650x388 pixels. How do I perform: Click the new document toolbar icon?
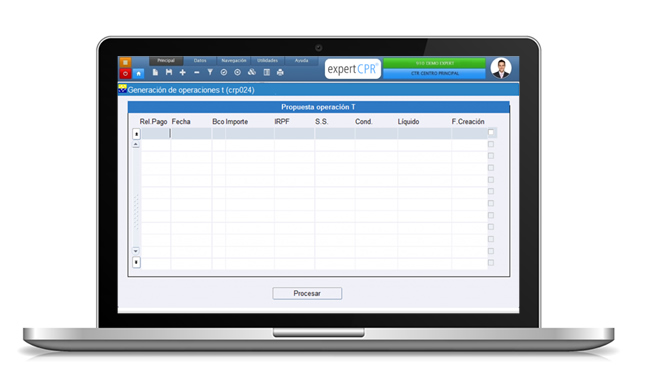(155, 72)
